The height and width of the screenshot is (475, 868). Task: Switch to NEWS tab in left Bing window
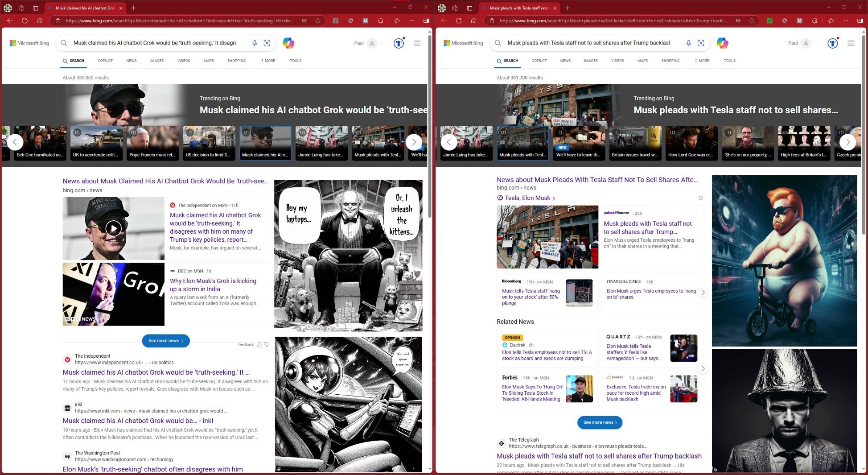(x=132, y=61)
